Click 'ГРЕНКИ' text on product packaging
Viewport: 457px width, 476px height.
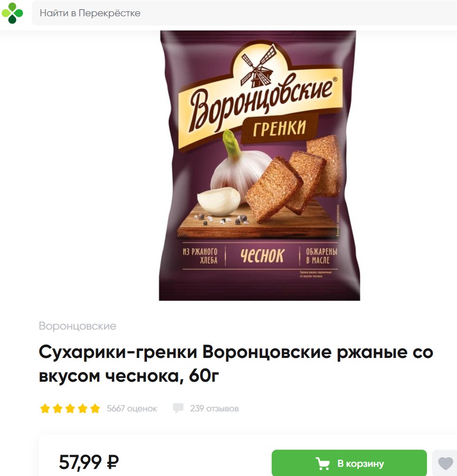[x=279, y=128]
